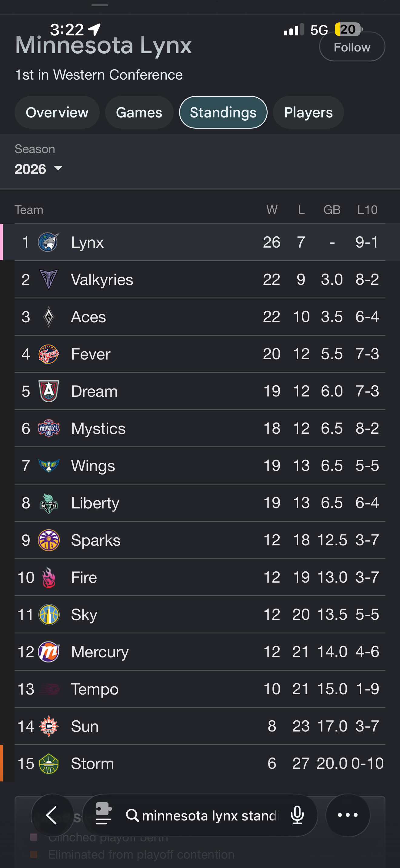The image size is (400, 868).
Task: Select the Indiana Fever logo
Action: pos(48,354)
